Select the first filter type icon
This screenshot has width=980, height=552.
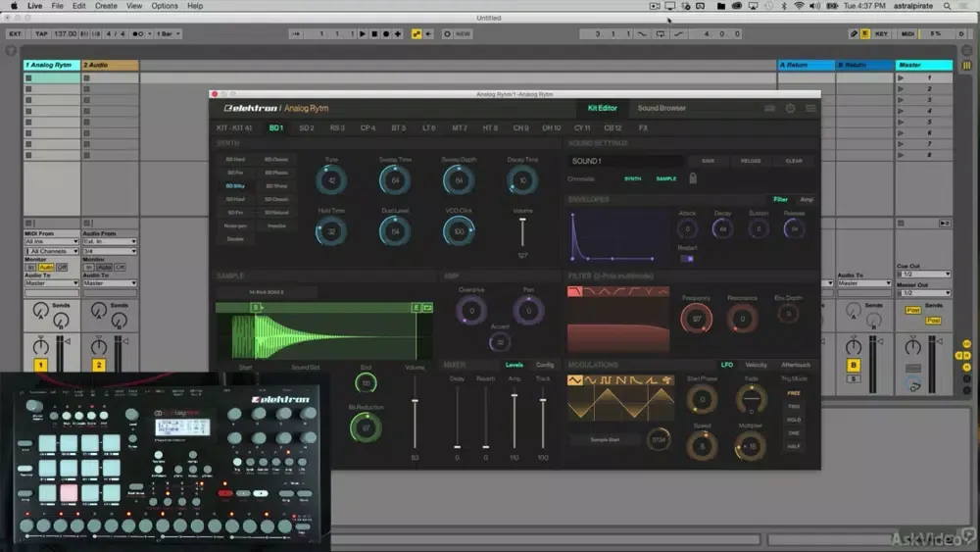click(575, 291)
